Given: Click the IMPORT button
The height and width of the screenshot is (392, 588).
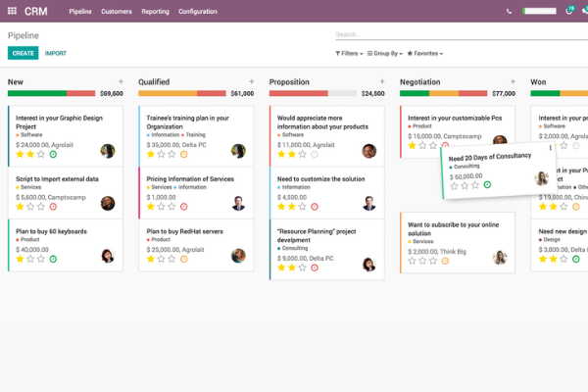Looking at the screenshot, I should tap(56, 53).
